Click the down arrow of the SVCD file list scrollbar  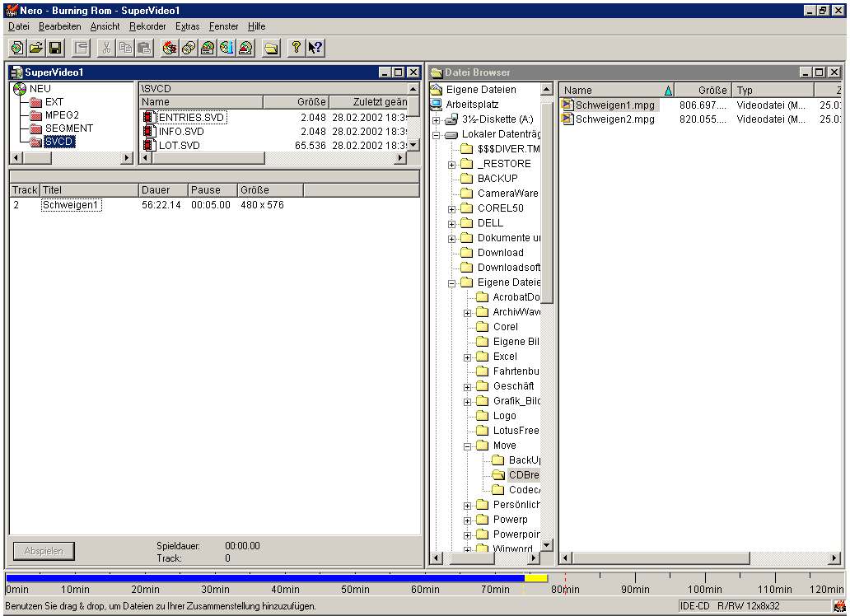pyautogui.click(x=413, y=145)
